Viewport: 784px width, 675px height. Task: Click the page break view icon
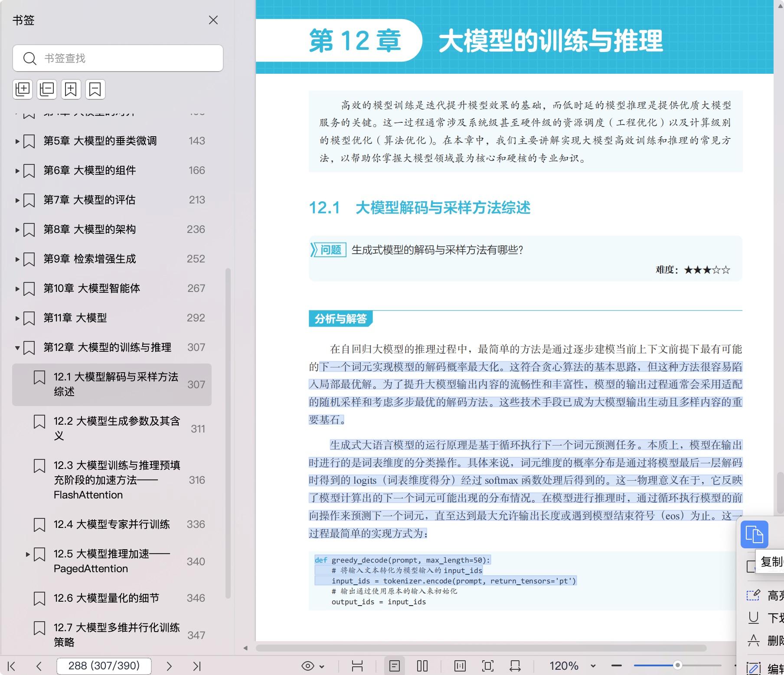[x=357, y=666]
